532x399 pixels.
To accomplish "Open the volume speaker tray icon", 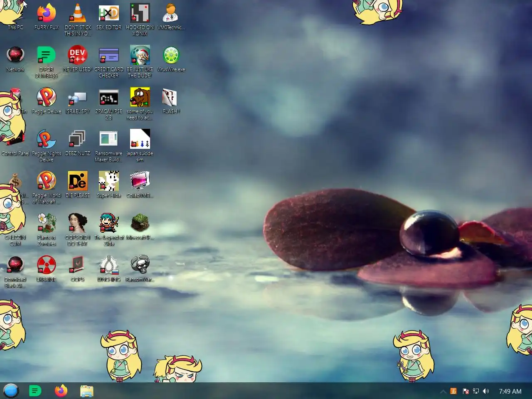I will (486, 391).
